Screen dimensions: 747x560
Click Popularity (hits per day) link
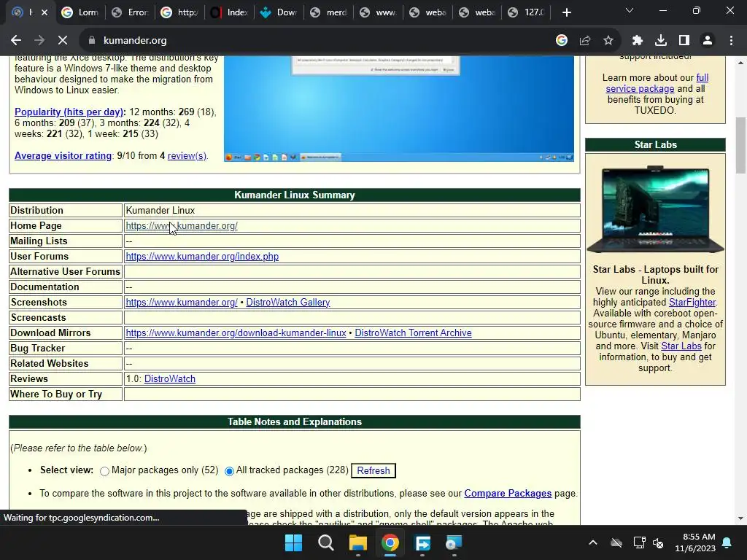pyautogui.click(x=70, y=112)
